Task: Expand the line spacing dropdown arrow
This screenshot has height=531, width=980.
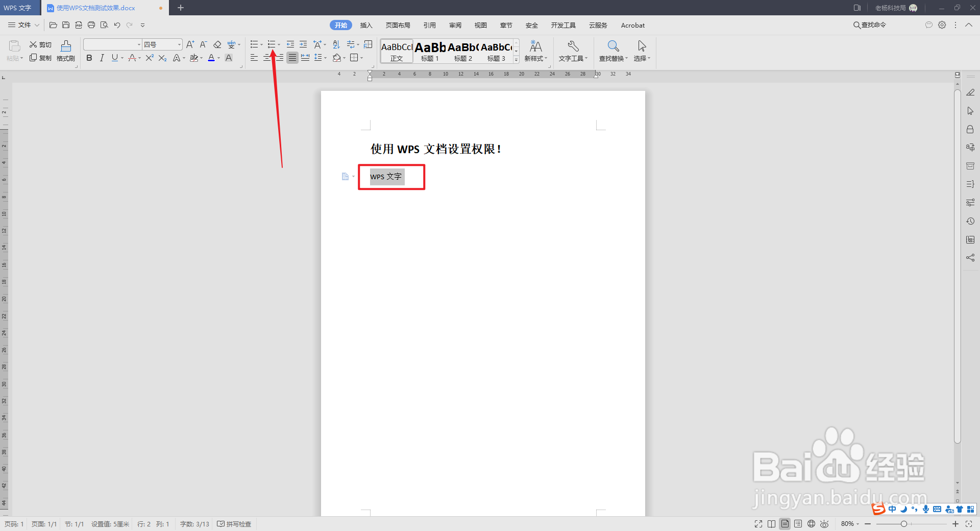Action: coord(326,58)
